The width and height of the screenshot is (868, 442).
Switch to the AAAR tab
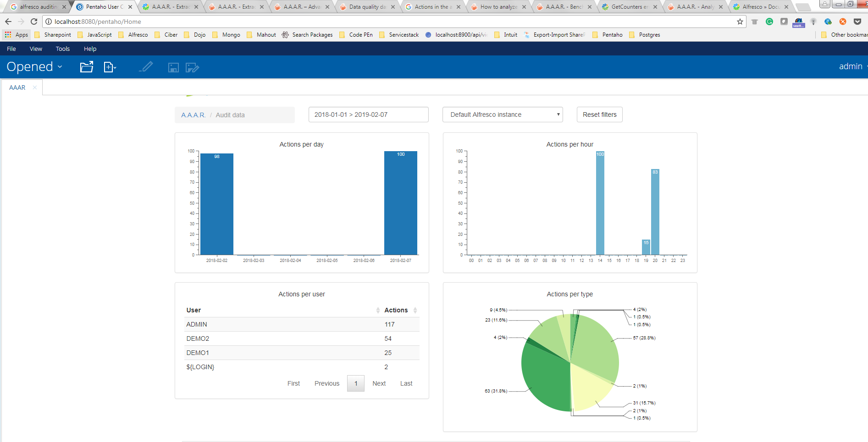pos(17,87)
